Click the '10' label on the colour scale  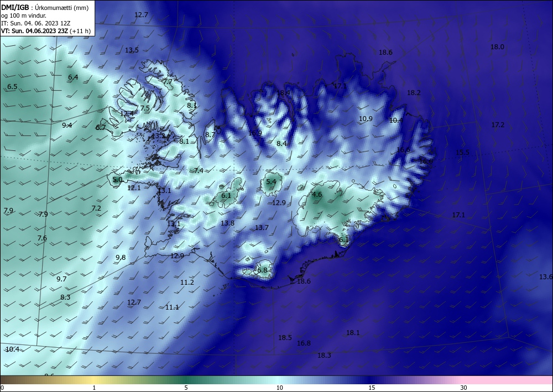[x=280, y=388]
